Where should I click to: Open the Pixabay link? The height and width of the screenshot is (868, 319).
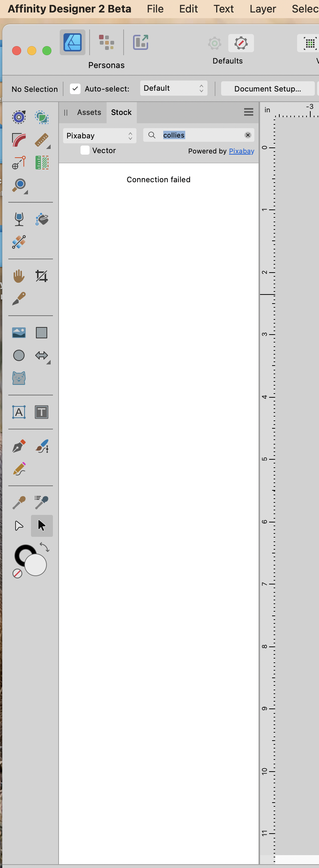tap(242, 151)
